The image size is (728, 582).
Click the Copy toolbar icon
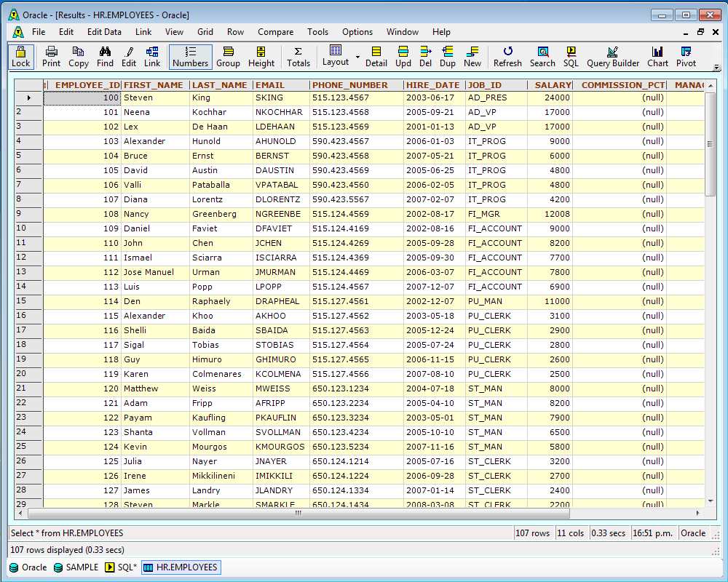pyautogui.click(x=79, y=57)
